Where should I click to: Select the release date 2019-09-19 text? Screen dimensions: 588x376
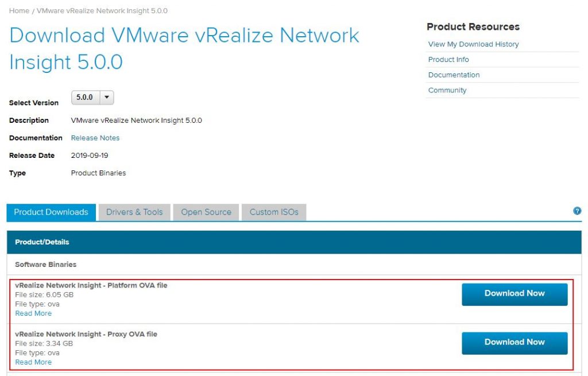(x=90, y=156)
